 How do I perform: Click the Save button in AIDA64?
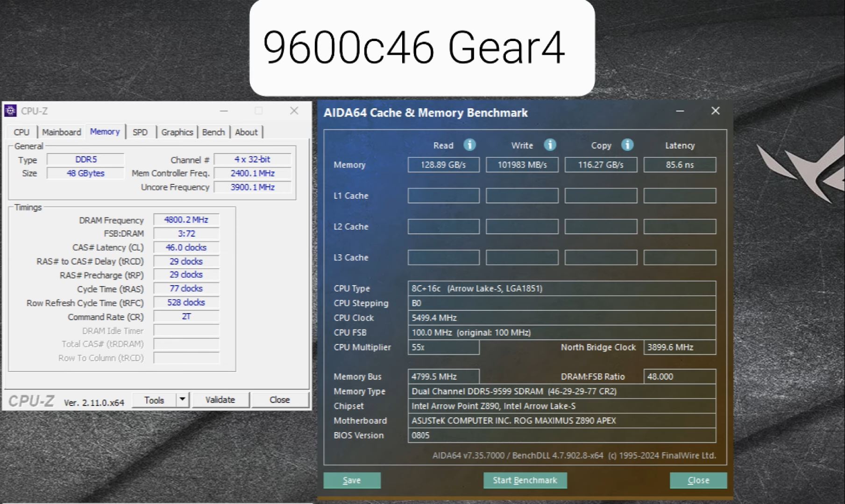click(352, 480)
